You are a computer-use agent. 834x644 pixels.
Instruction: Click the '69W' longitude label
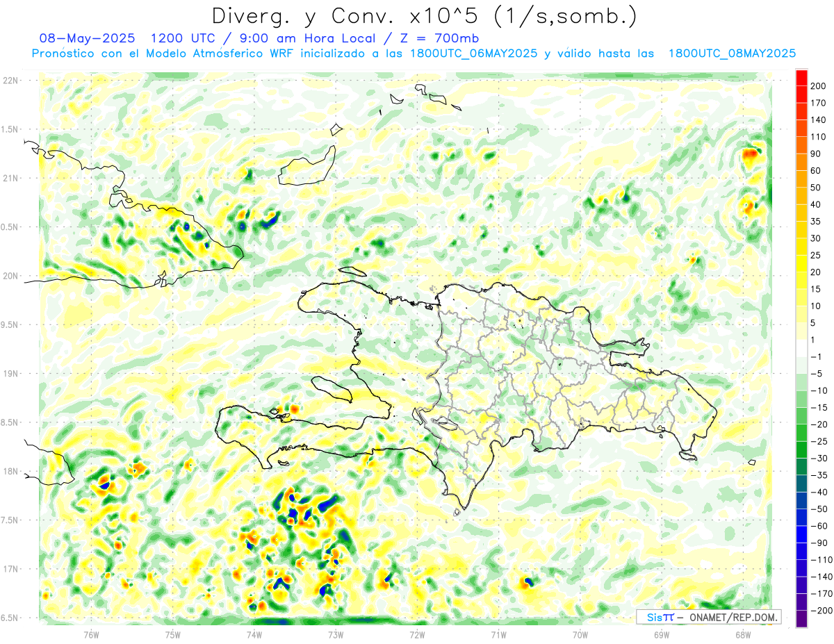[661, 635]
